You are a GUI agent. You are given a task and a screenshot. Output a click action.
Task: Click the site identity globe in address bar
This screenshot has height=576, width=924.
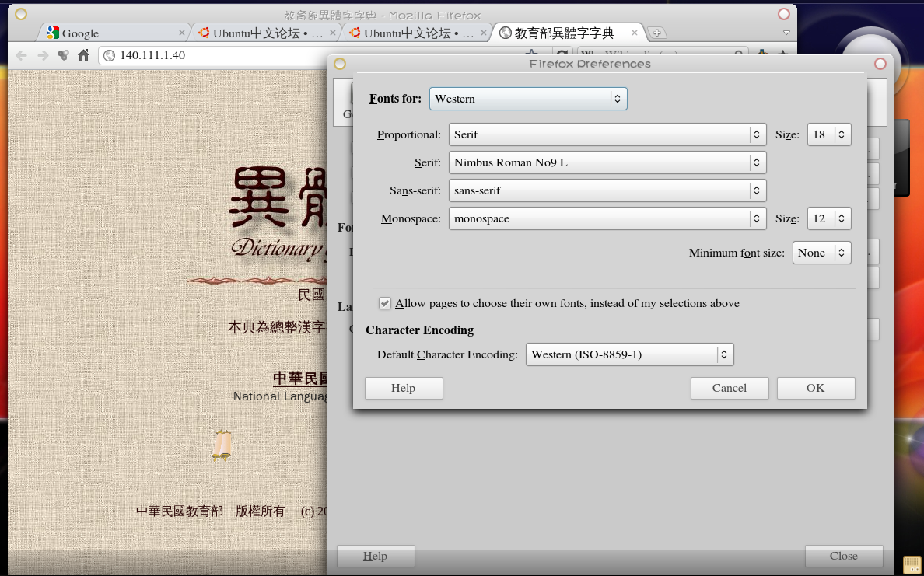109,55
